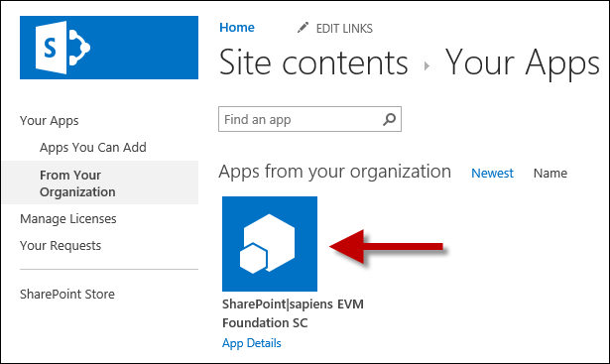
Task: Go to SharePoint Store
Action: tap(67, 294)
